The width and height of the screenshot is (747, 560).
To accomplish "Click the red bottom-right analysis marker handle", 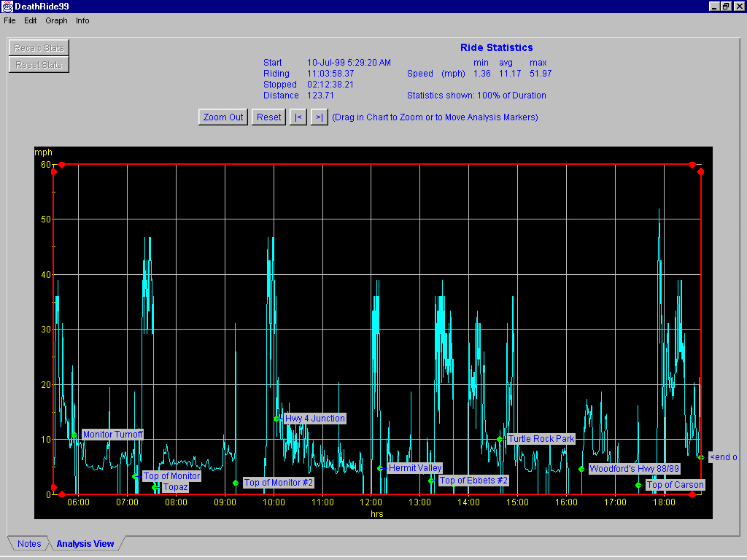I will click(692, 494).
